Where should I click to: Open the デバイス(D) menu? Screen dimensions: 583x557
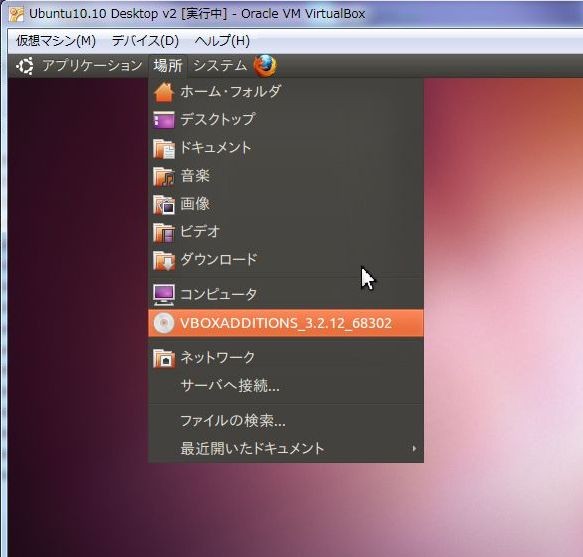point(145,41)
